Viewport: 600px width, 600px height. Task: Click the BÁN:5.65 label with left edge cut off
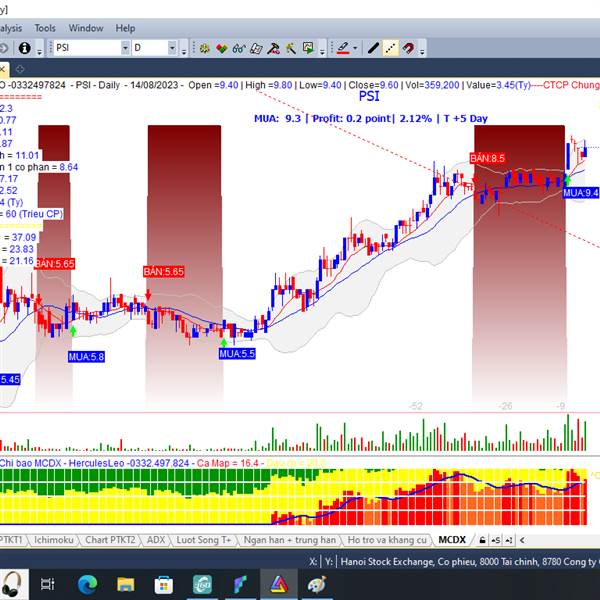point(55,264)
